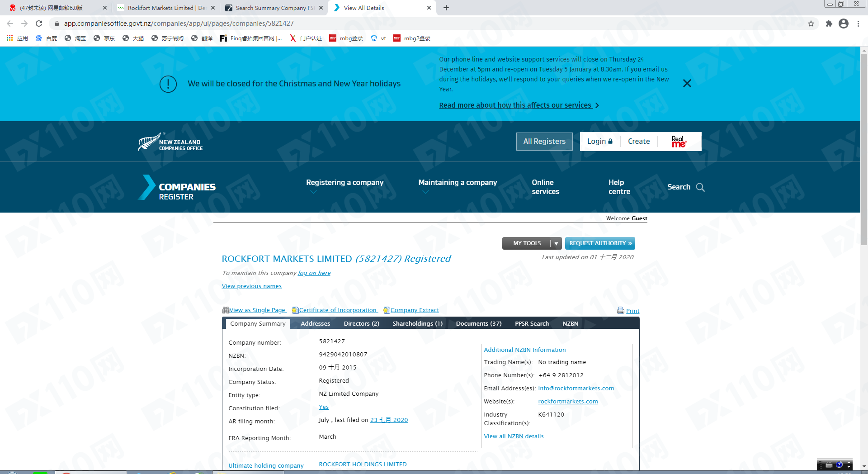The height and width of the screenshot is (474, 868).
Task: Open the vt bookmark
Action: pyautogui.click(x=379, y=38)
